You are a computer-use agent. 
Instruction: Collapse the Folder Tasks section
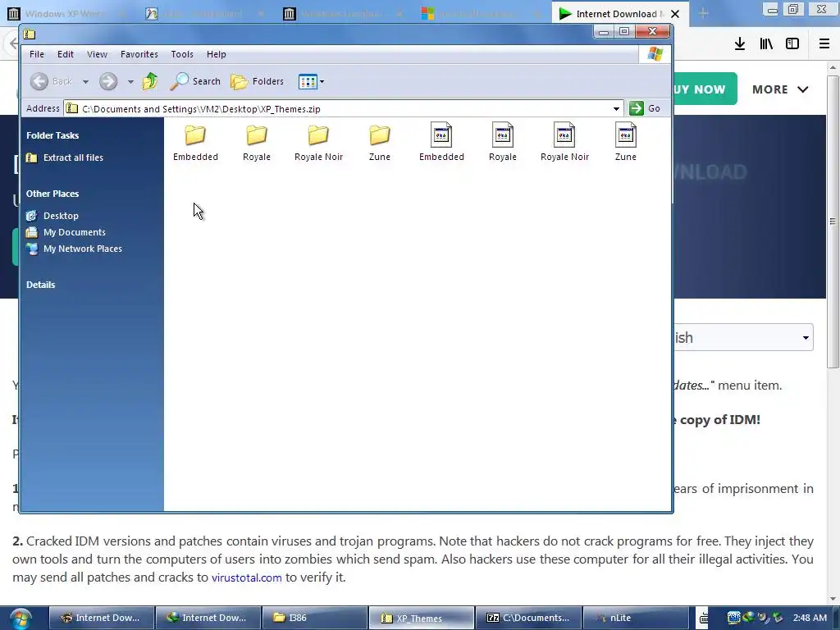52,135
